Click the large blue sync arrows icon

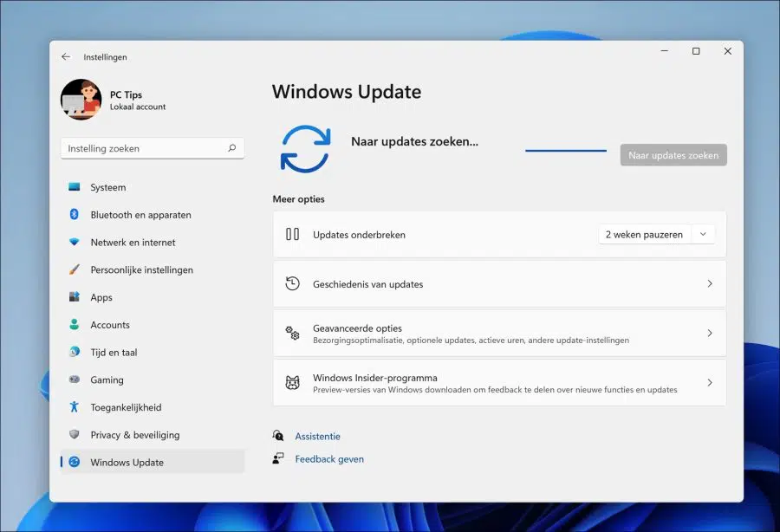[x=305, y=149]
